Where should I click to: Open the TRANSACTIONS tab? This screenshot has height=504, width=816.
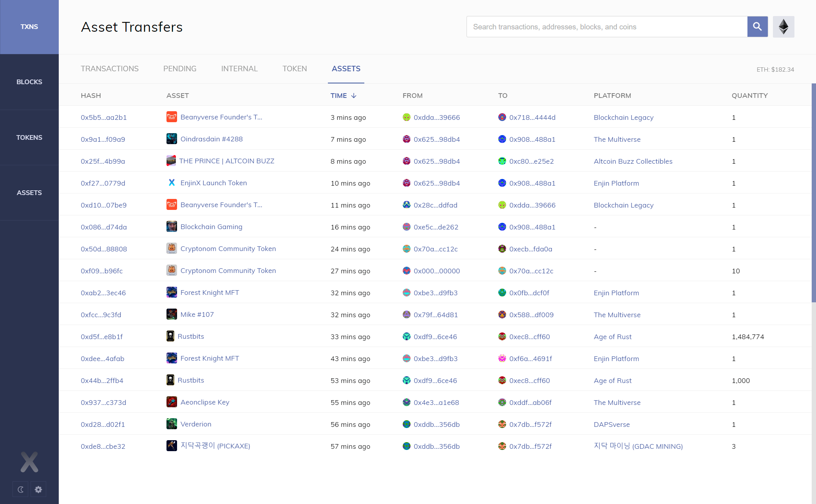coord(110,69)
